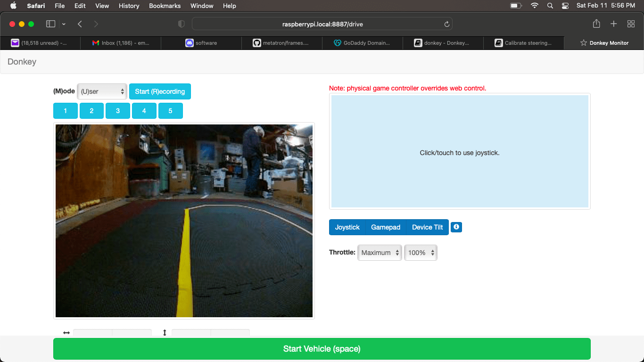The width and height of the screenshot is (644, 362).
Task: Click the Safari sidebar toggle icon
Action: (51, 24)
